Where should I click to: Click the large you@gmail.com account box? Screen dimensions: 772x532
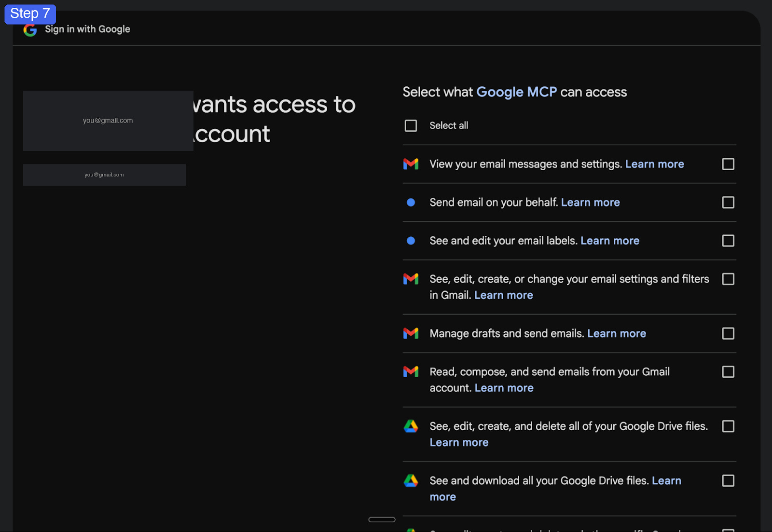(108, 121)
